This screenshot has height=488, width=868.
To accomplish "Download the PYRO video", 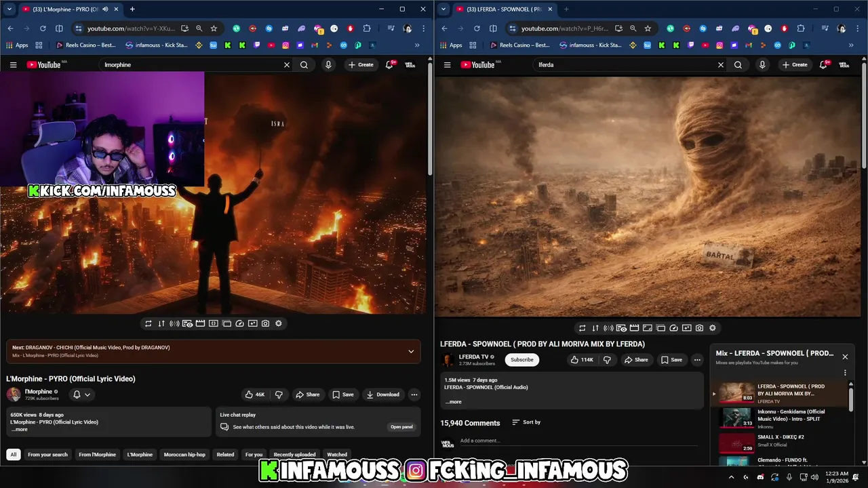I will [x=383, y=394].
